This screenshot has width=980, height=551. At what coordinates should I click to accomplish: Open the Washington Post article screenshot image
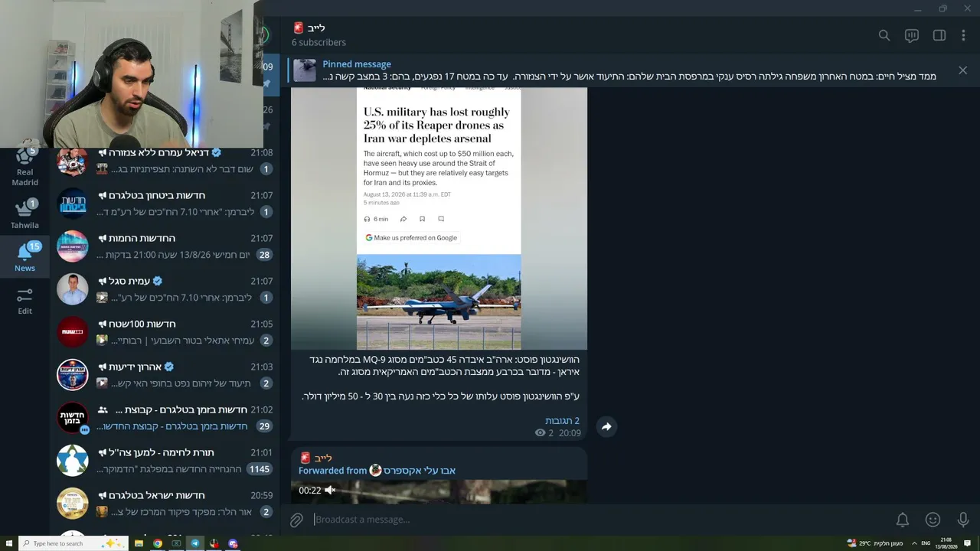[439, 218]
